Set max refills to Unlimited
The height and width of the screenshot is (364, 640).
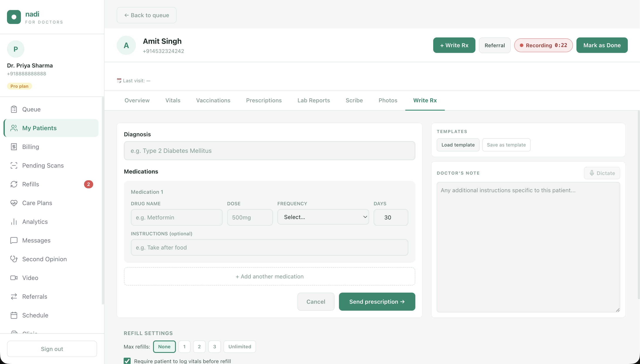point(240,347)
